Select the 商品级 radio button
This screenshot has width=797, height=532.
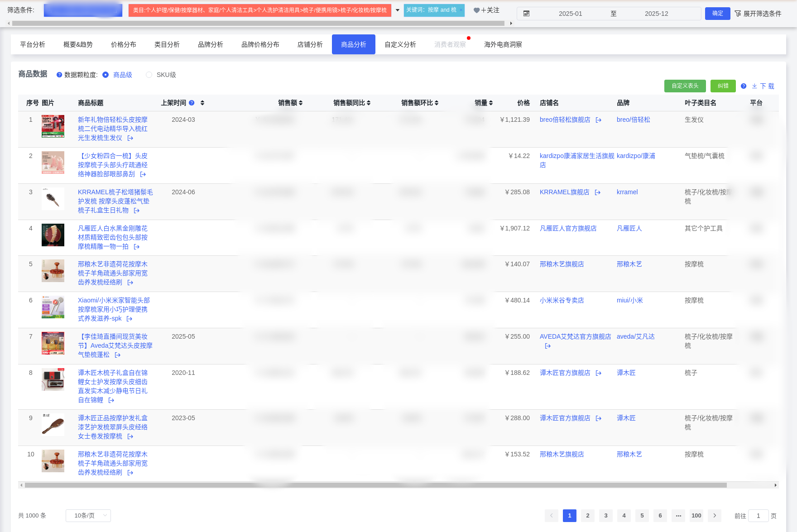click(106, 75)
